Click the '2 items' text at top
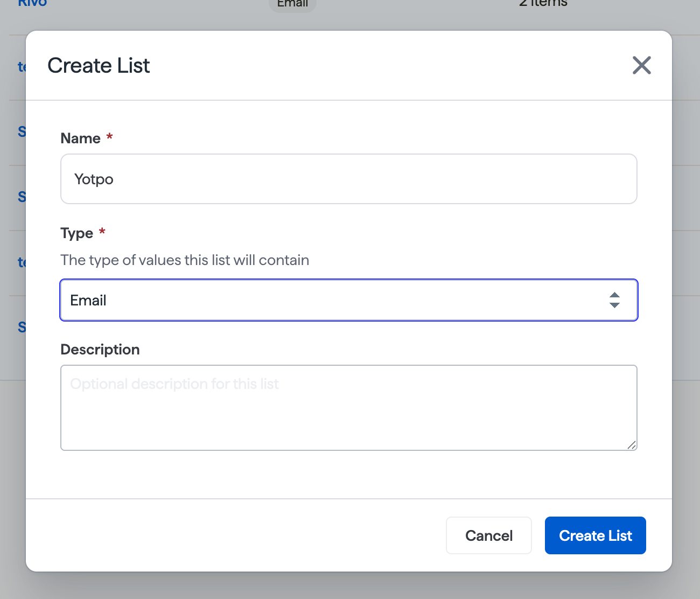700x599 pixels. (x=543, y=3)
